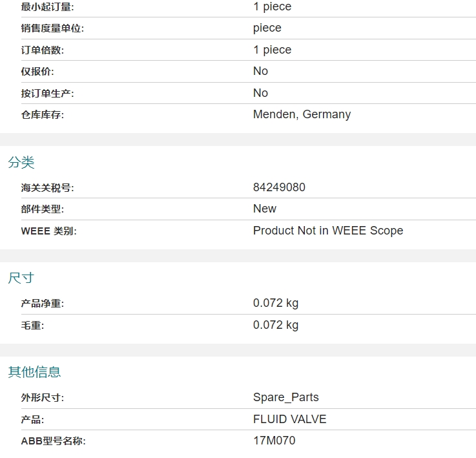476x458 pixels.
Task: Click the Menden, Germany warehouse value
Action: click(302, 114)
